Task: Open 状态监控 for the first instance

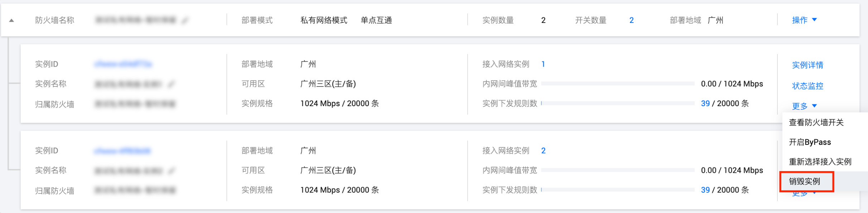Action: 807,86
